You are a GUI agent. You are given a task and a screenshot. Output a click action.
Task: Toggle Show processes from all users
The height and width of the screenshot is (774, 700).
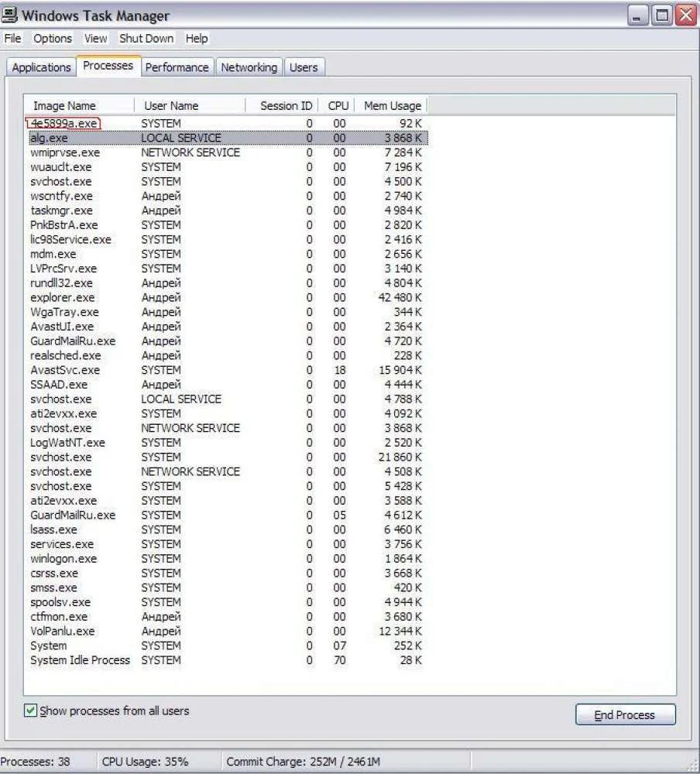click(31, 711)
